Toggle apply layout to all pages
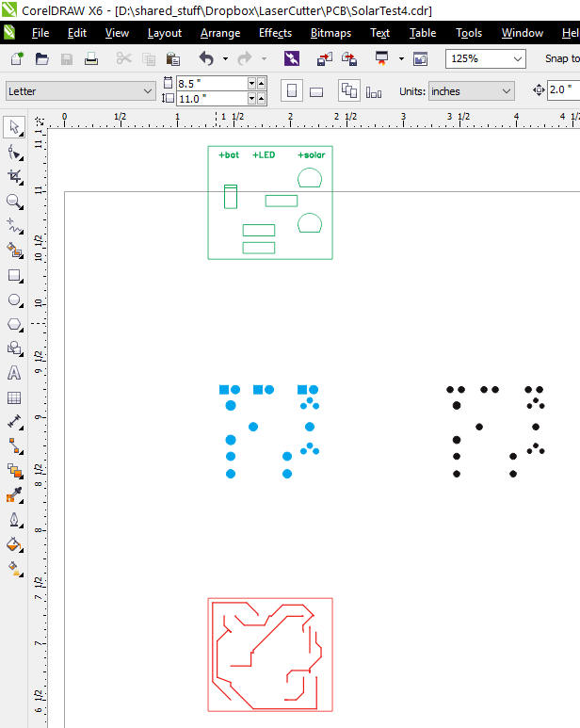 point(349,91)
